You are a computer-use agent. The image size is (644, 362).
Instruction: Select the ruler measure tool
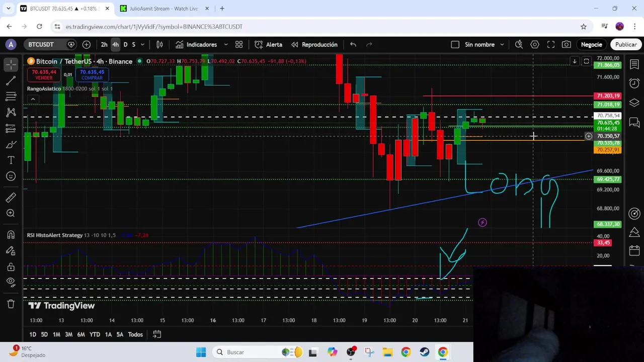coord(11,197)
